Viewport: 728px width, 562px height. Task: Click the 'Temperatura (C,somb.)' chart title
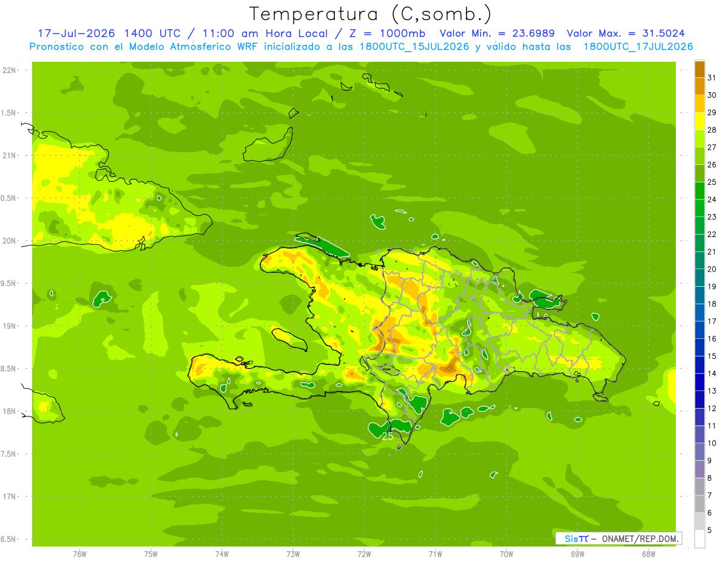pyautogui.click(x=371, y=14)
